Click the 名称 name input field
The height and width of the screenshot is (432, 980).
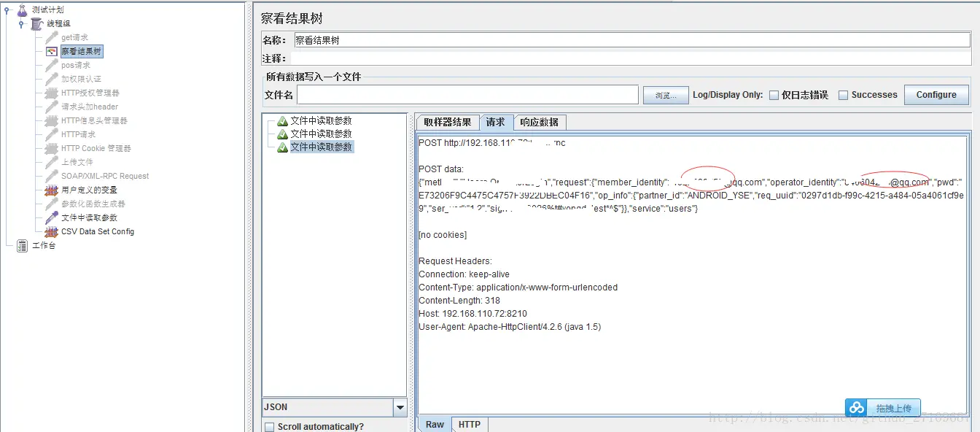(x=631, y=40)
